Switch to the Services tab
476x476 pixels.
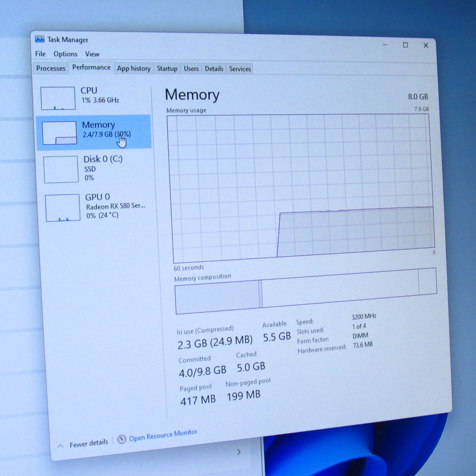click(x=240, y=69)
